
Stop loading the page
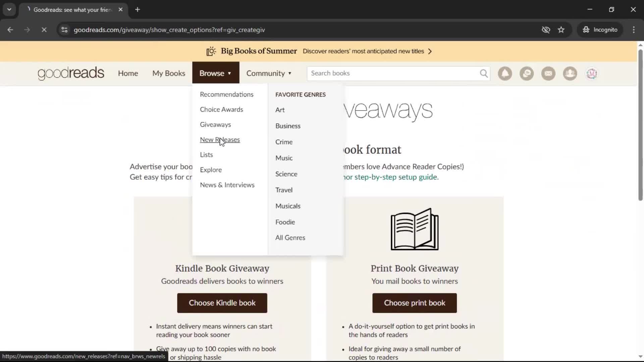click(x=44, y=30)
